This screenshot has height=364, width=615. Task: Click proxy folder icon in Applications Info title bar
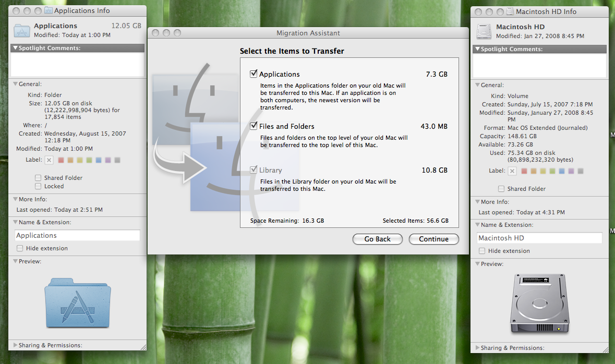pos(49,10)
